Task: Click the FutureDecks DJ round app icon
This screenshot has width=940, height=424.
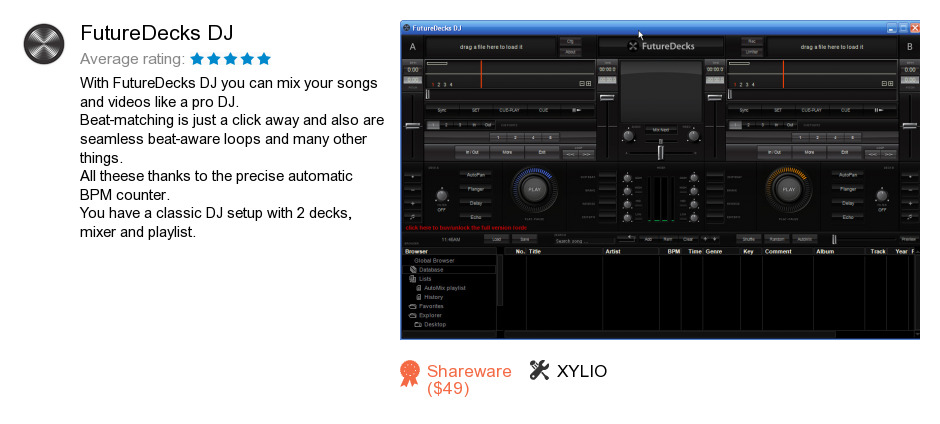Action: pos(44,44)
